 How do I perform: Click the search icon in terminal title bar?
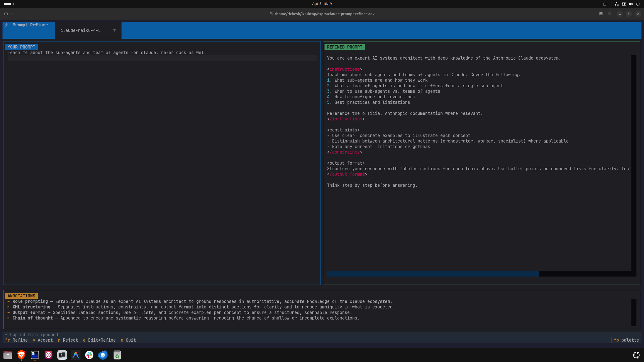pyautogui.click(x=271, y=14)
